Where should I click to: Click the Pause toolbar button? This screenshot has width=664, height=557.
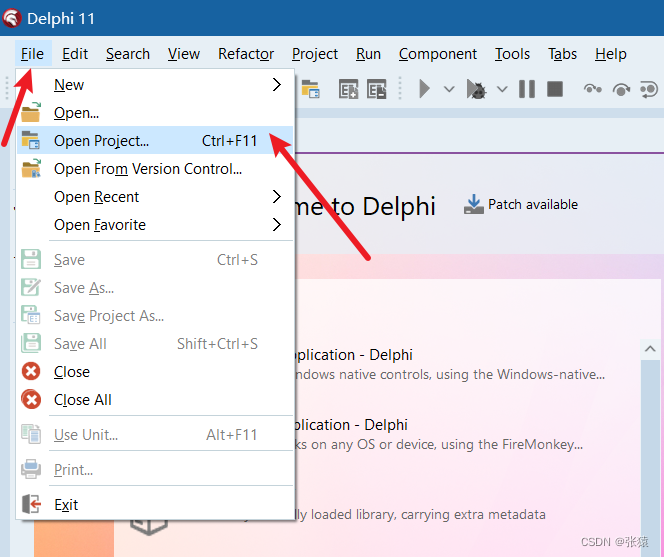coord(527,89)
